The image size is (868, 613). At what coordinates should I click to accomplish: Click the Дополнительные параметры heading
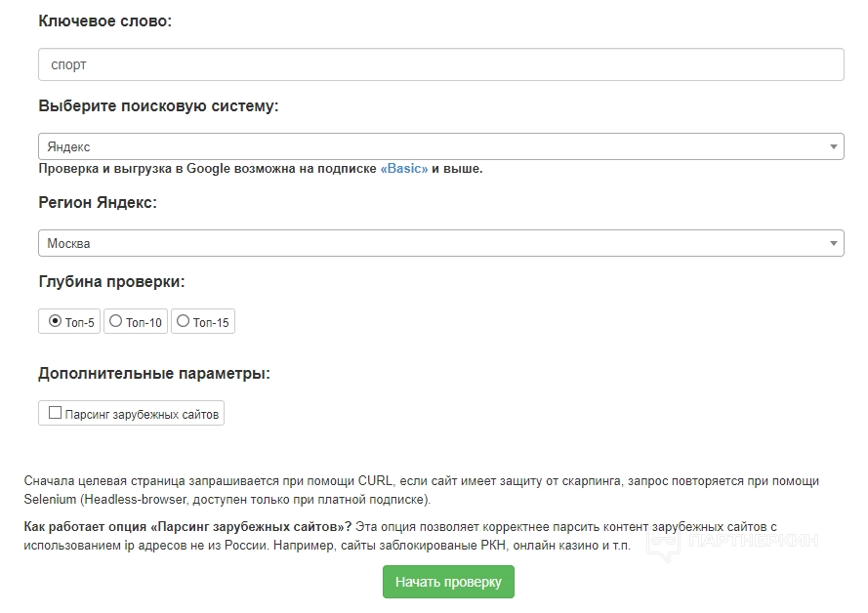pos(154,373)
